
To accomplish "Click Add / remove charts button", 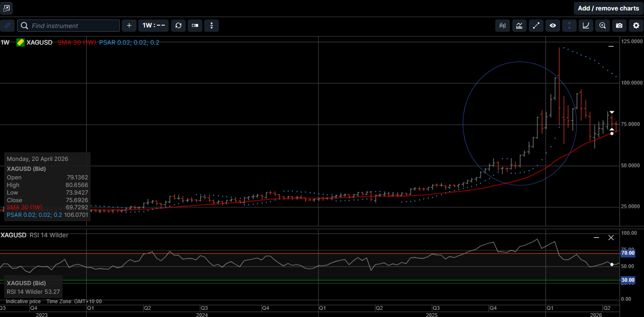I will 608,8.
